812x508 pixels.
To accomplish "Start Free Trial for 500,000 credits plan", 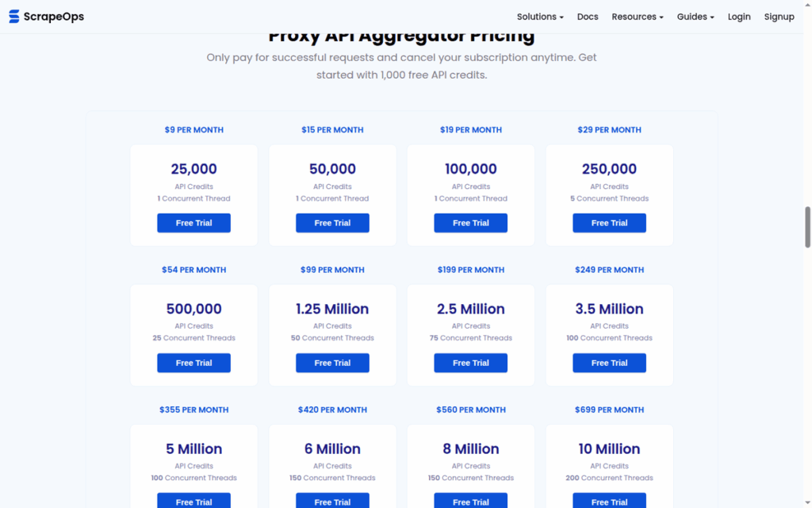I will [193, 363].
